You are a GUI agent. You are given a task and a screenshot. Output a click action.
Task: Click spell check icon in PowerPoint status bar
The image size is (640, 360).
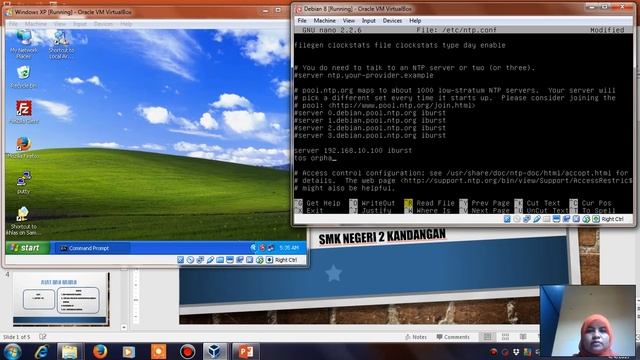[42, 337]
